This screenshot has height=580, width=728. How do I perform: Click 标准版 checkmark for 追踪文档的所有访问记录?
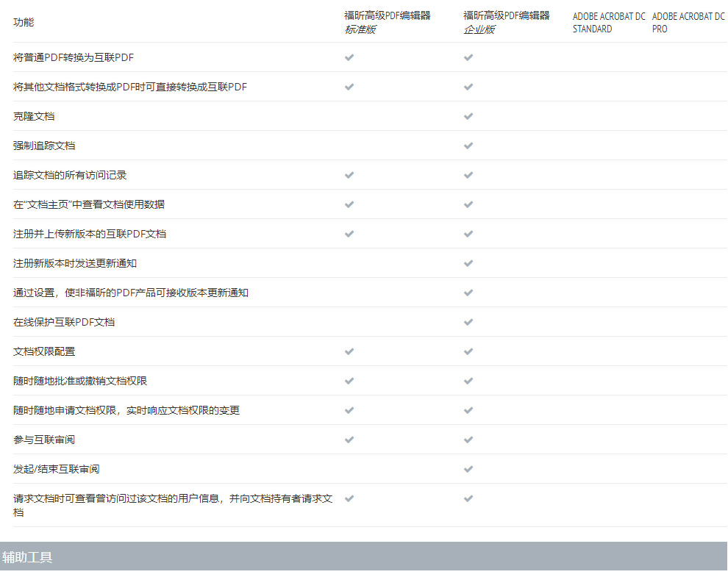pos(349,175)
